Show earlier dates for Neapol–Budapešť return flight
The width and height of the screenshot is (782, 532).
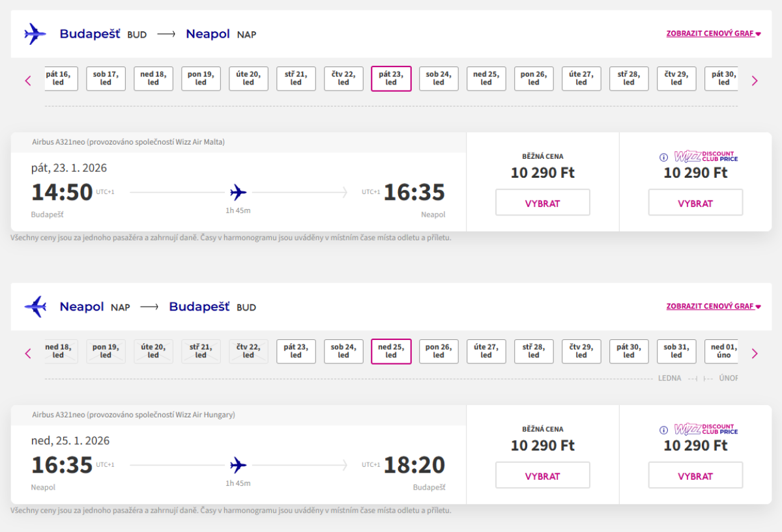[x=28, y=354]
